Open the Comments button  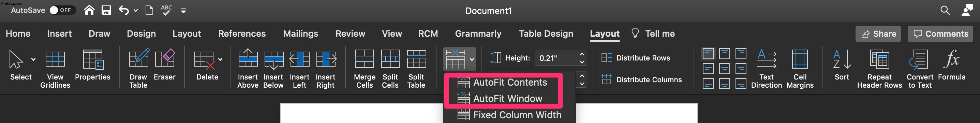click(941, 34)
